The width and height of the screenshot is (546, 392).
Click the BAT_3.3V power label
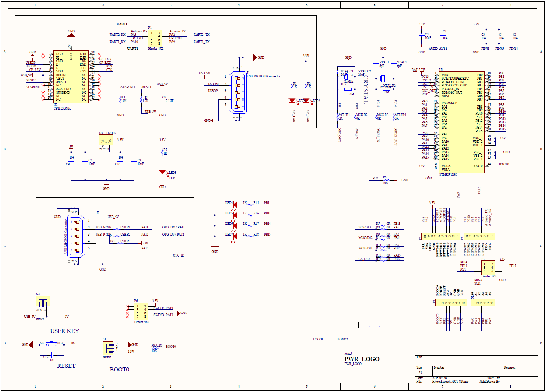coord(418,70)
